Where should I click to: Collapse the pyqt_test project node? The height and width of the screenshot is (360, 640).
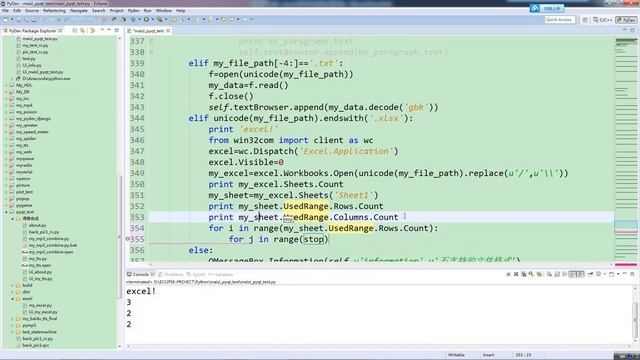6,212
